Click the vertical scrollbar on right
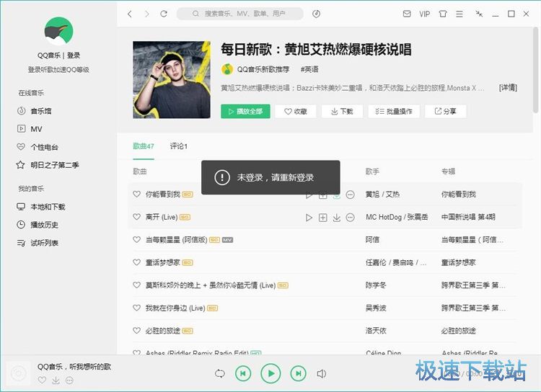Viewport: 541px width, 392px height. tap(535, 70)
